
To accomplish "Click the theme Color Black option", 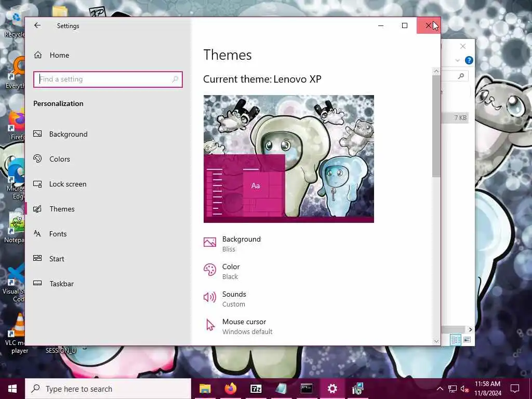I will coord(222,271).
